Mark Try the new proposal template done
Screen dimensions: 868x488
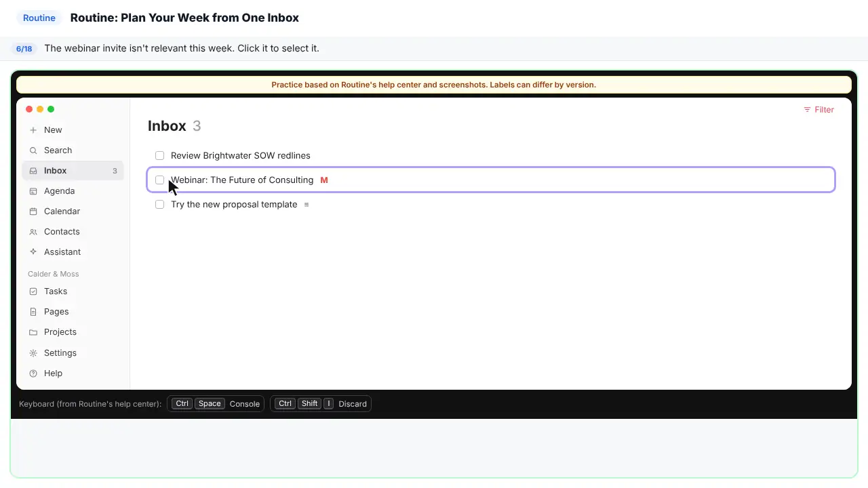tap(160, 205)
